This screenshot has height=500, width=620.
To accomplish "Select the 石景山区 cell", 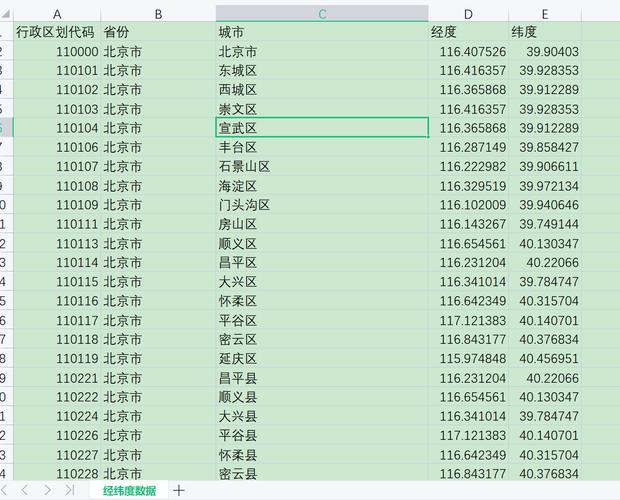I will click(x=322, y=166).
